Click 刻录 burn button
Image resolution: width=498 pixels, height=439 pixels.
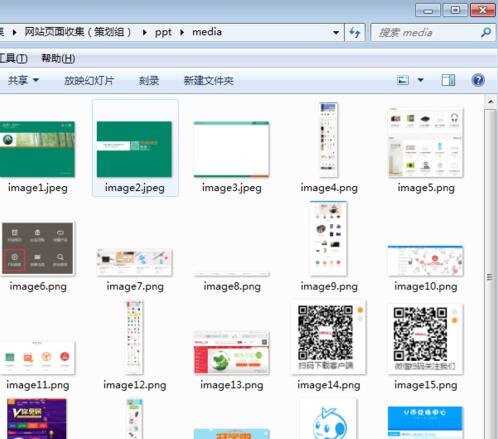pyautogui.click(x=149, y=80)
